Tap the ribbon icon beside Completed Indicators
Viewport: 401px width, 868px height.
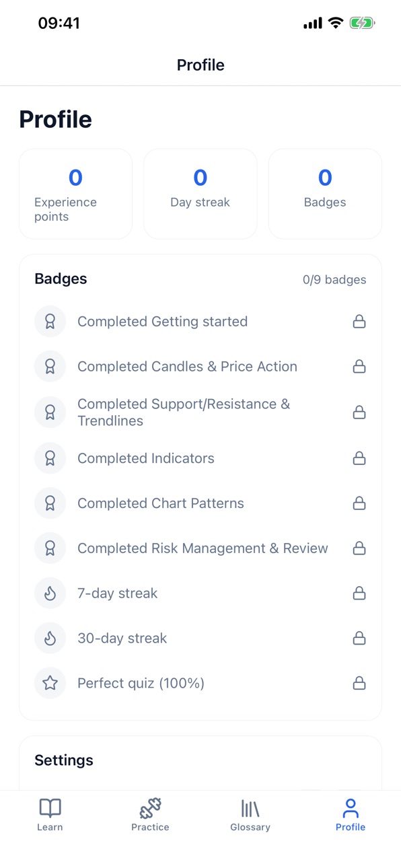tap(50, 458)
